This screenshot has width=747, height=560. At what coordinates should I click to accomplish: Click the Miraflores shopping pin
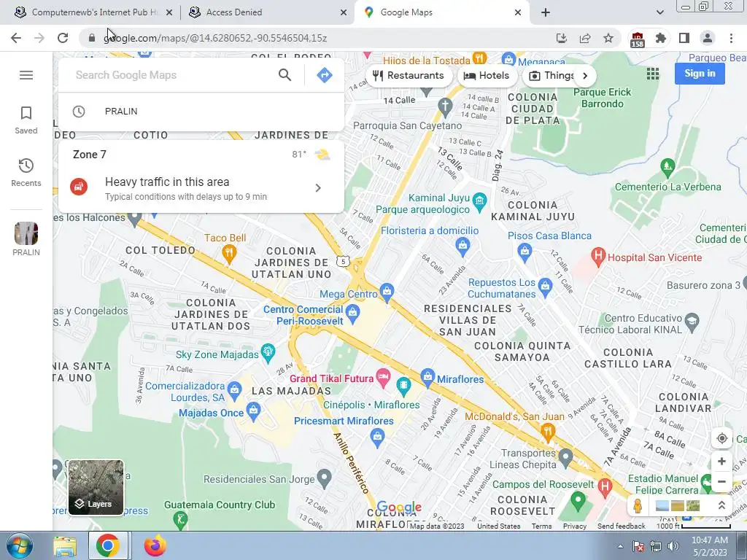[427, 377]
